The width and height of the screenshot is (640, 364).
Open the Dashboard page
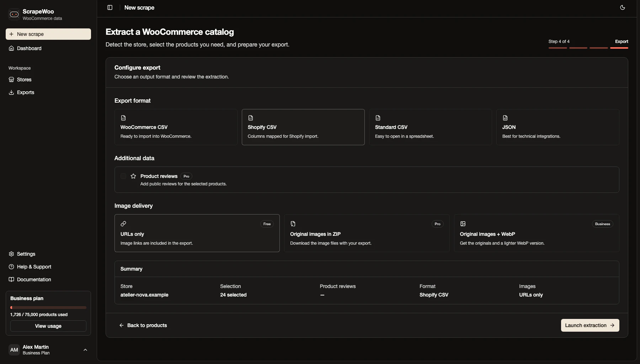48,48
